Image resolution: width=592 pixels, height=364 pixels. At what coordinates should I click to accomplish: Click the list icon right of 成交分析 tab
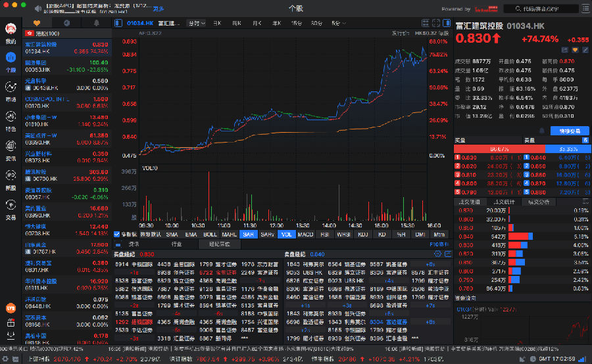click(585, 202)
